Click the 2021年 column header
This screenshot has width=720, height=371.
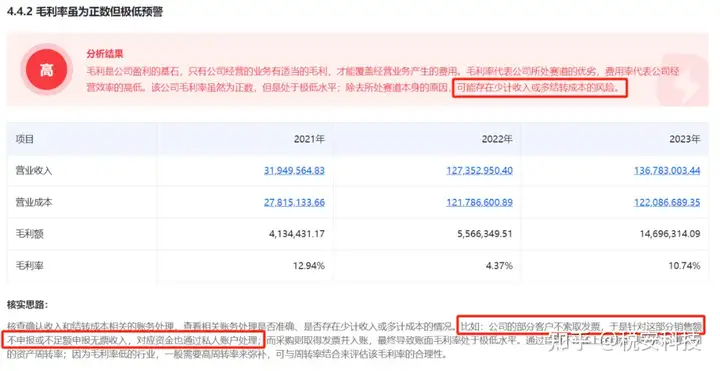point(309,139)
